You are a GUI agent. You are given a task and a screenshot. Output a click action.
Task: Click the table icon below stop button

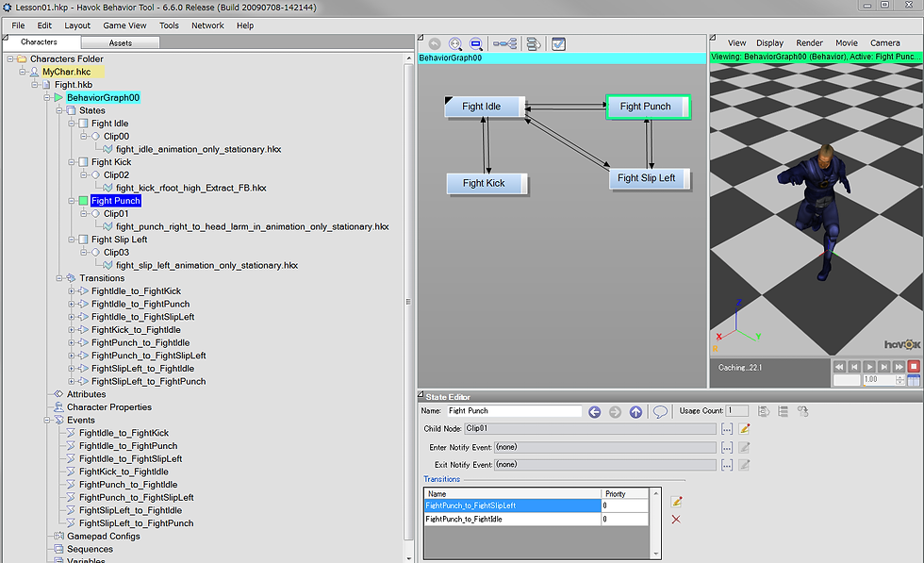(x=914, y=380)
